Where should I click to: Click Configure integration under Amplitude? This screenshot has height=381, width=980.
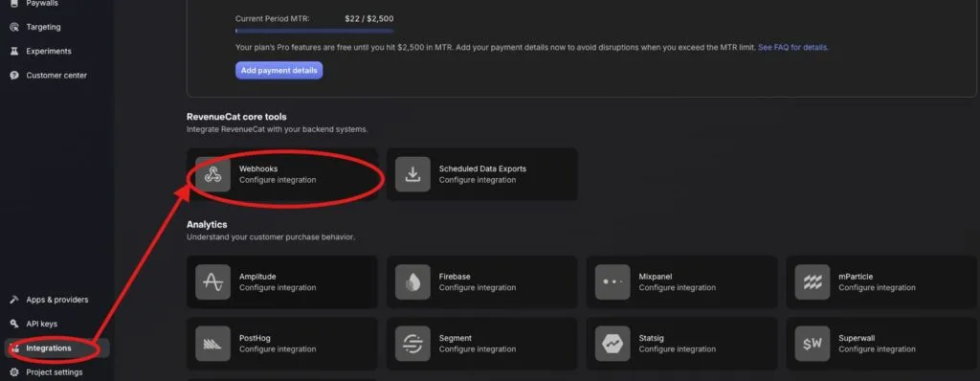278,288
